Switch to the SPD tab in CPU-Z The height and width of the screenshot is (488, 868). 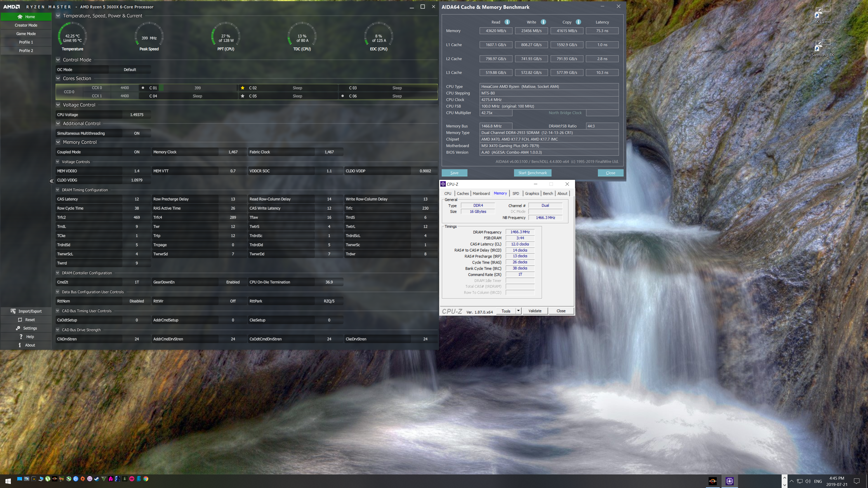click(516, 193)
